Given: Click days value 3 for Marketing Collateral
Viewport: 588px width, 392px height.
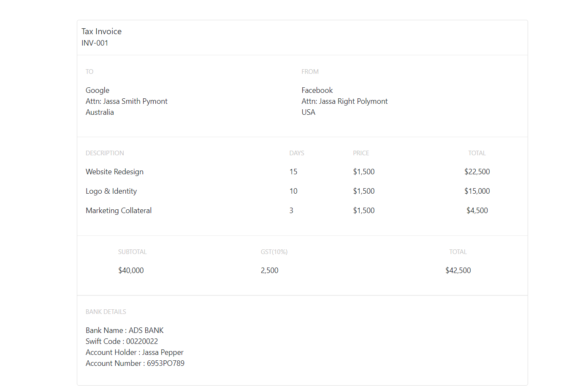Looking at the screenshot, I should (x=291, y=211).
